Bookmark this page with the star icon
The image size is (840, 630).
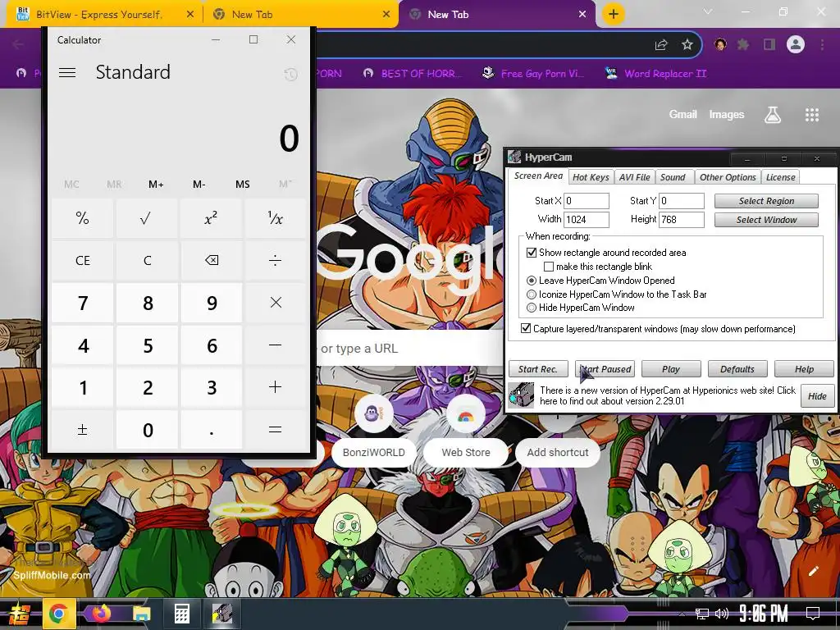(687, 45)
